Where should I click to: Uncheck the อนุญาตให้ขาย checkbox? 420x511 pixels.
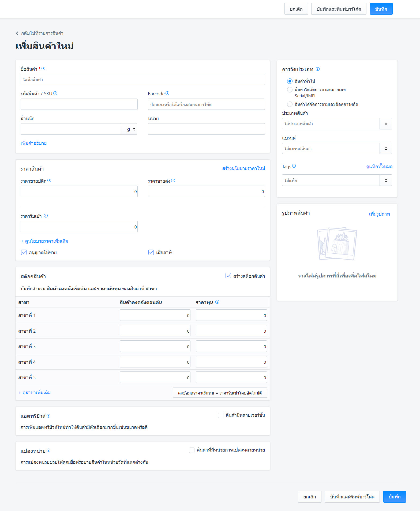[x=24, y=252]
